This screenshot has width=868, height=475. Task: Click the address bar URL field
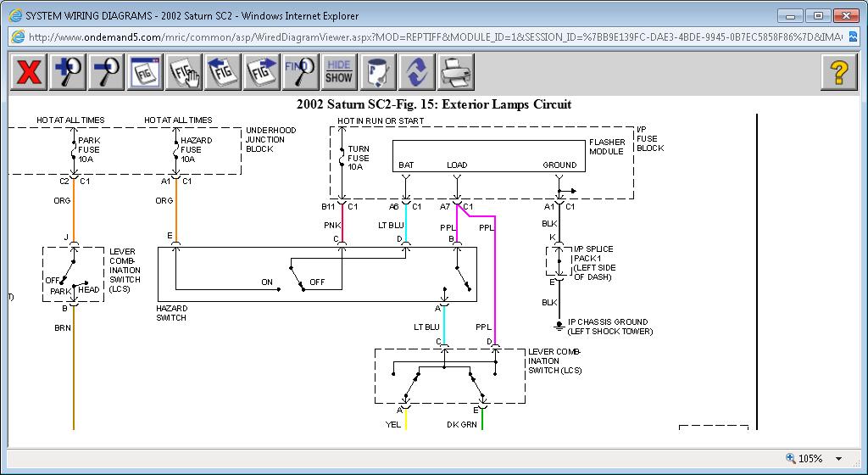(435, 37)
